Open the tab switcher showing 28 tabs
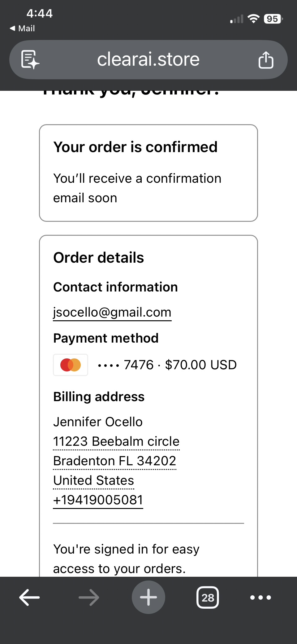 point(208,597)
